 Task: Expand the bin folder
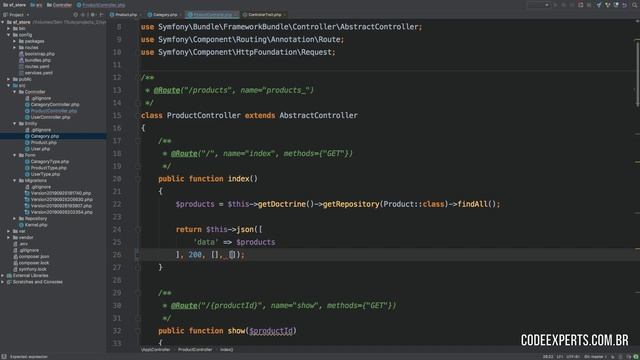pos(9,29)
